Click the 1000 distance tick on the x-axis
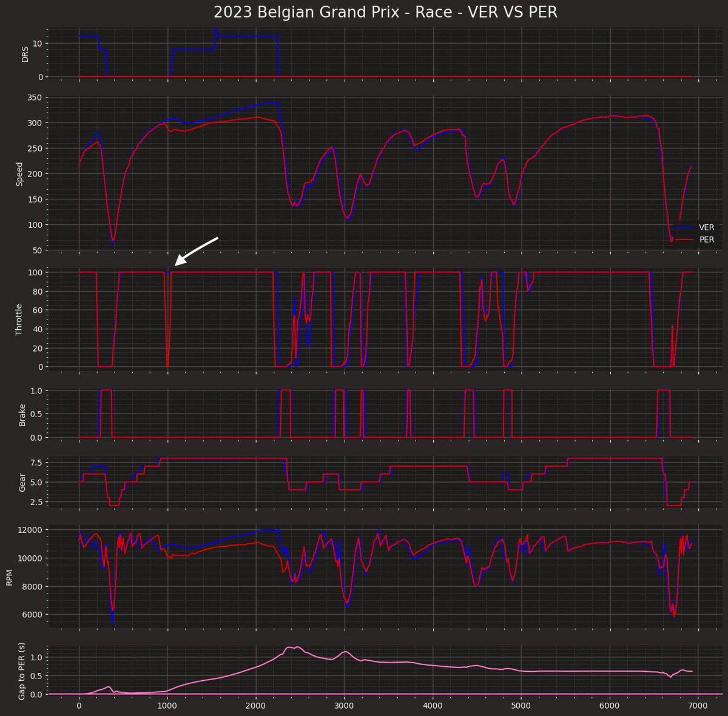This screenshot has height=716, width=728. pyautogui.click(x=167, y=707)
